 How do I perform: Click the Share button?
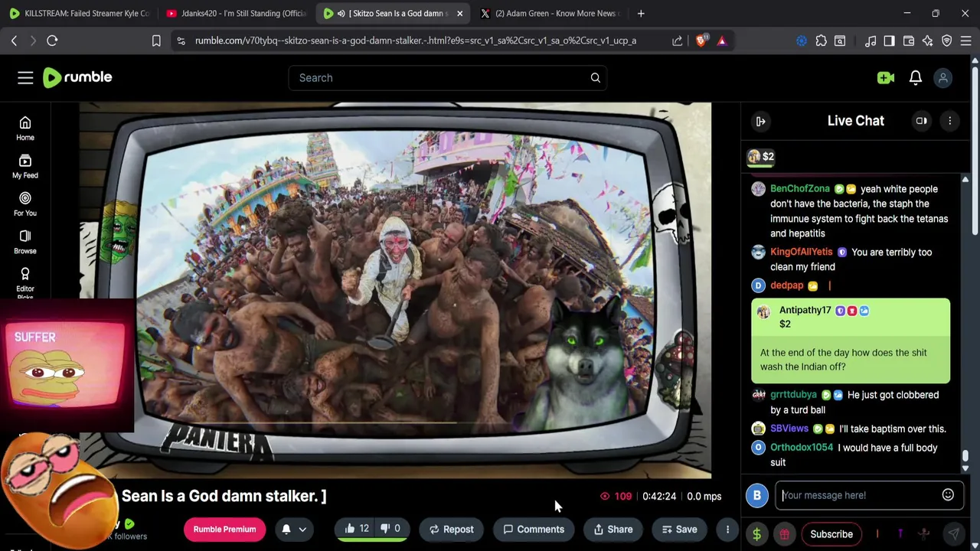613,529
